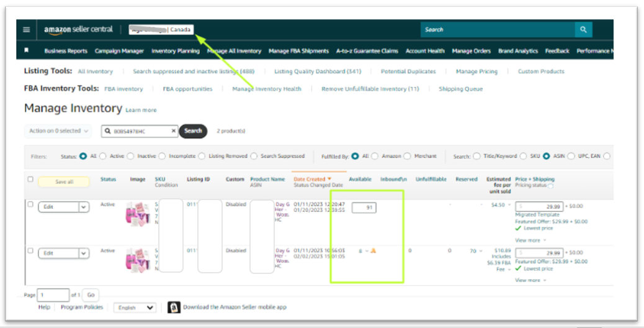Open Remove Unfulfillable Inventory (11) link
The height and width of the screenshot is (328, 644).
pos(370,89)
